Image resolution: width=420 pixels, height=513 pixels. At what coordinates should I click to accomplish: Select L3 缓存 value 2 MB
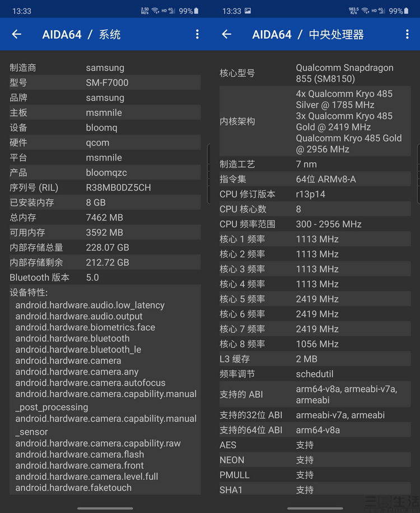coord(306,359)
